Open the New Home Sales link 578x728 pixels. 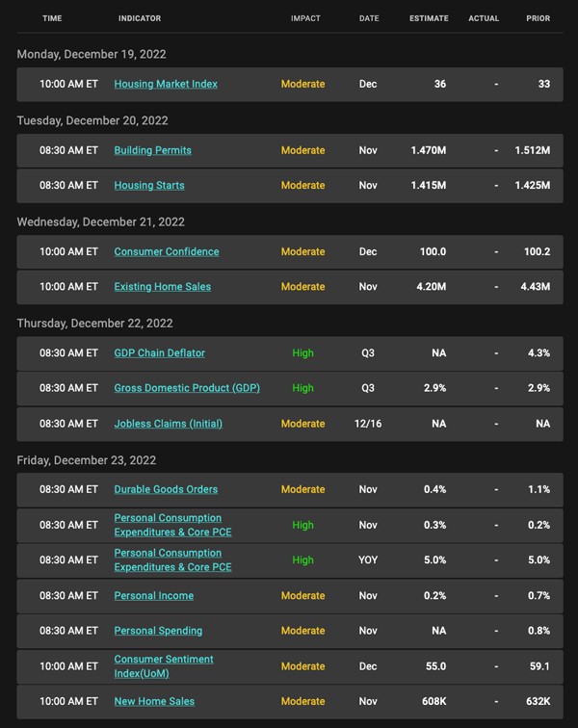click(x=154, y=701)
